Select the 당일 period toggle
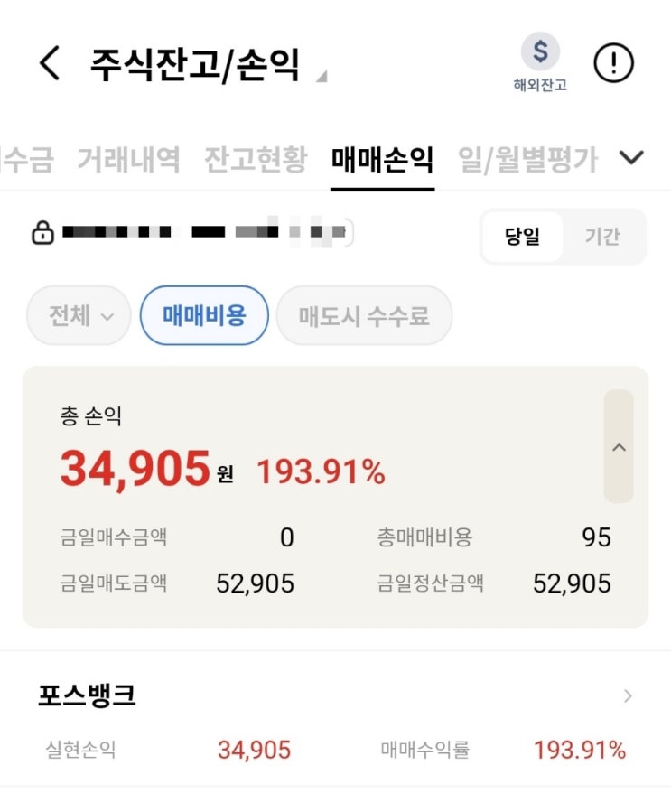The width and height of the screenshot is (671, 812). [x=522, y=236]
